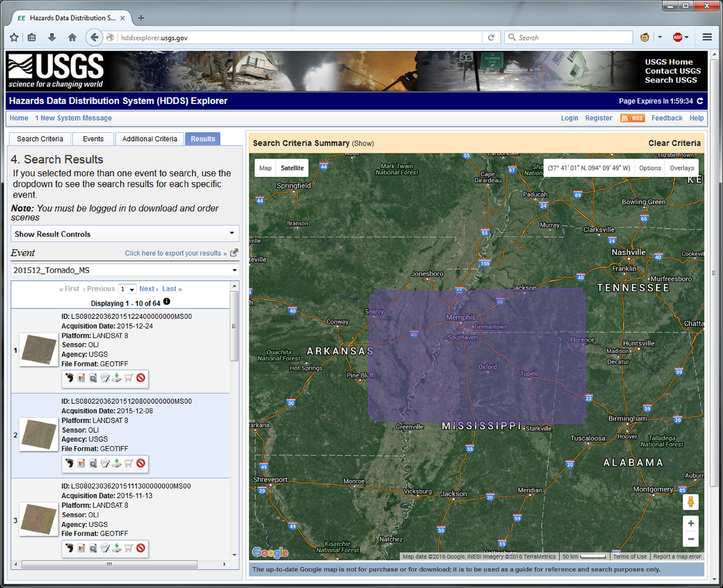
Task: Open map Overlays menu
Action: pos(682,168)
